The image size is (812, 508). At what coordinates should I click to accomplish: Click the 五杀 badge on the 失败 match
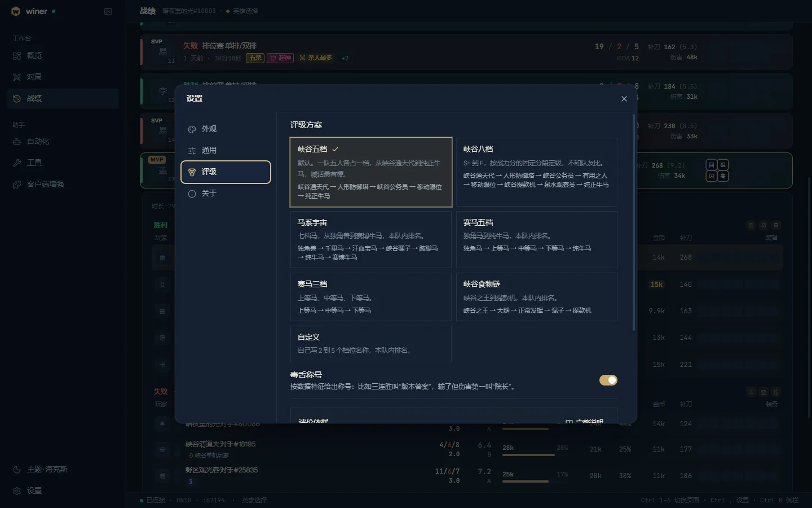tap(255, 58)
